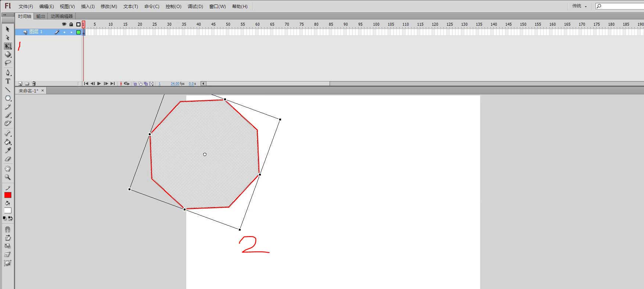Toggle lock dot for 图层 1
Screen dimensions: 644x289
tap(71, 32)
